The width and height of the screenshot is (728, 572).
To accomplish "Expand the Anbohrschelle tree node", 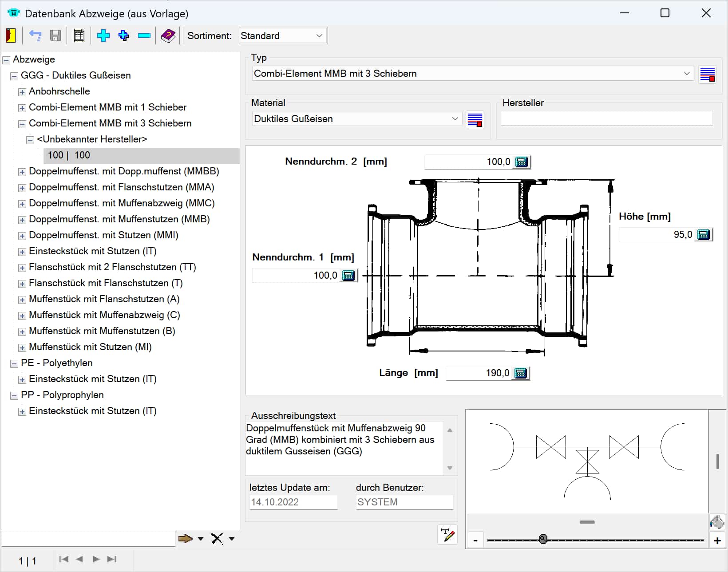I will (x=22, y=92).
